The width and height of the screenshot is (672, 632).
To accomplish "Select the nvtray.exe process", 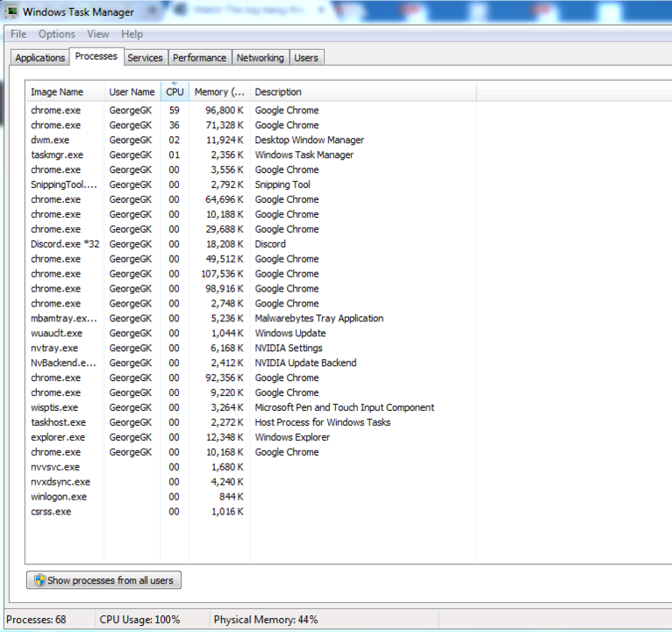I will click(251, 348).
